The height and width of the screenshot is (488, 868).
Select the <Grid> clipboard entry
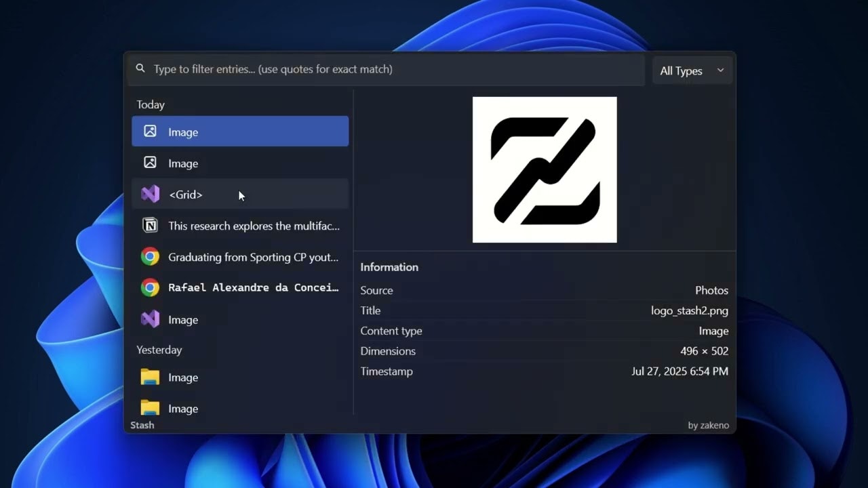240,194
